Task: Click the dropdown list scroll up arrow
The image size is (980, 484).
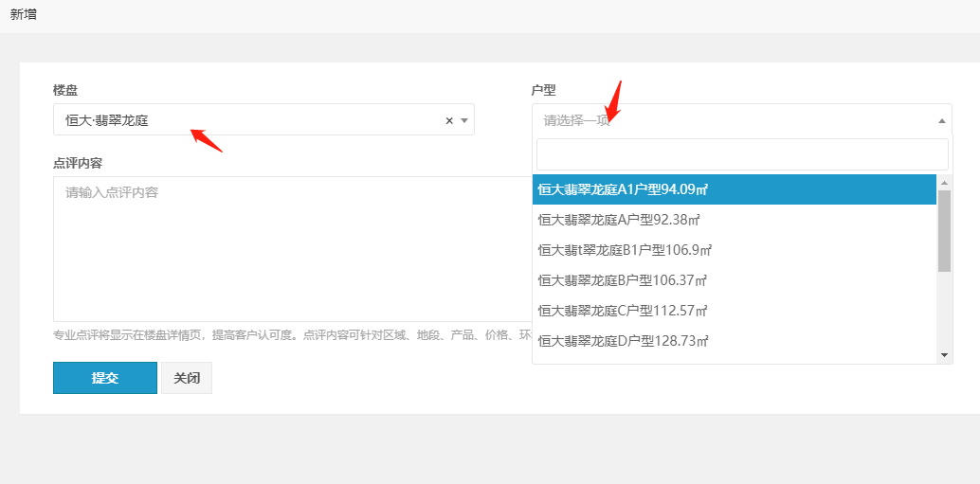Action: coord(944,183)
